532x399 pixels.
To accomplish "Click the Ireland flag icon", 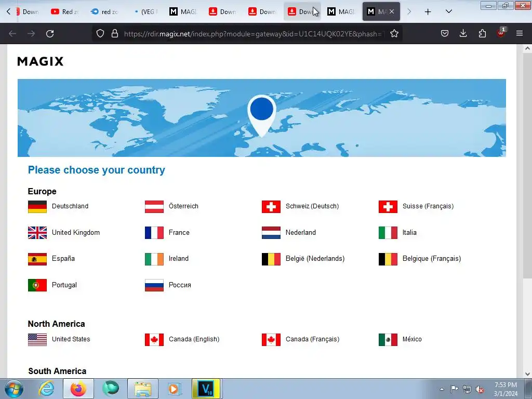I will point(154,259).
